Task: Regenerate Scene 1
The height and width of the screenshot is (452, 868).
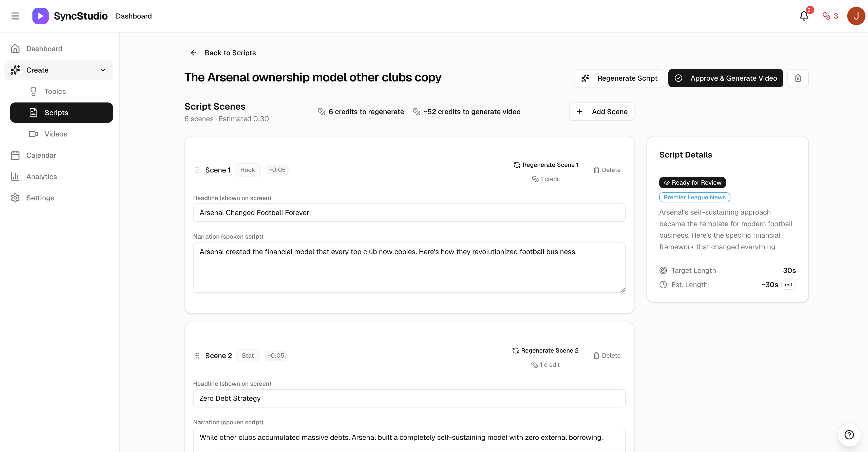Action: point(546,165)
